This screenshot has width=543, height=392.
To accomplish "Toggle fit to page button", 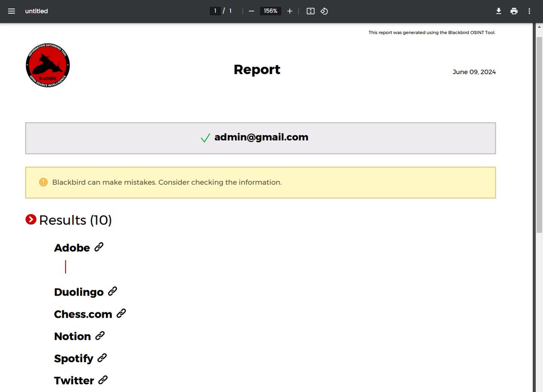I will [x=310, y=11].
